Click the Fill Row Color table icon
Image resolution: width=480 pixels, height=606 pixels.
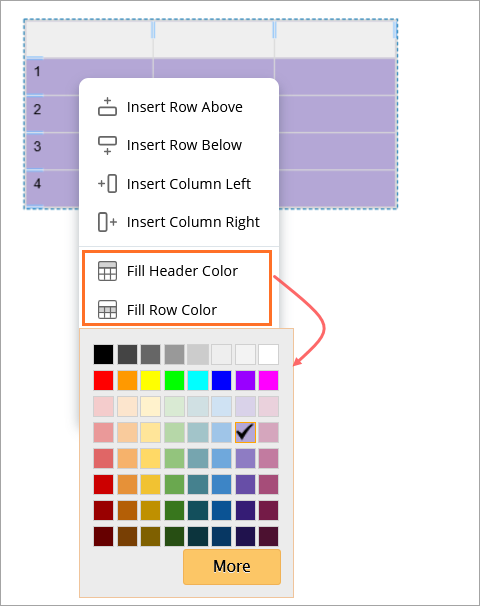pyautogui.click(x=107, y=310)
